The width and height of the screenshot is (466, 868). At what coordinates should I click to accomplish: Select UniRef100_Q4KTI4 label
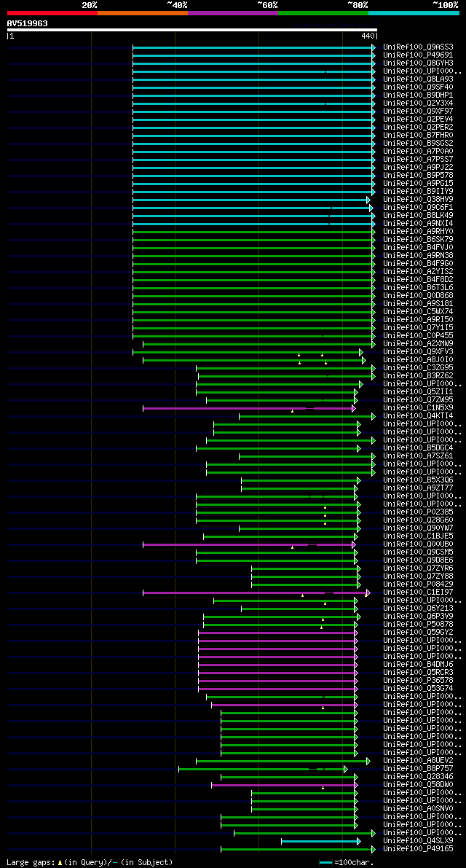tap(418, 416)
